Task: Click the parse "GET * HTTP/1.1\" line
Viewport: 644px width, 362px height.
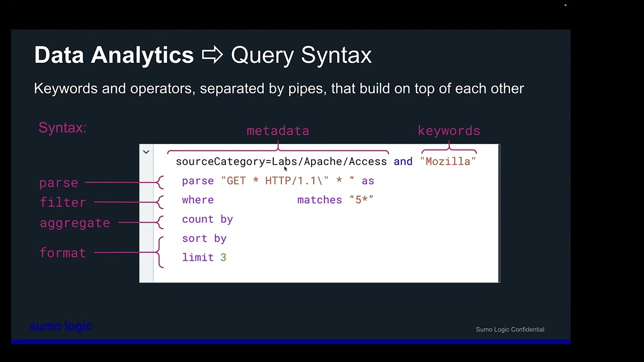Action: point(278,181)
